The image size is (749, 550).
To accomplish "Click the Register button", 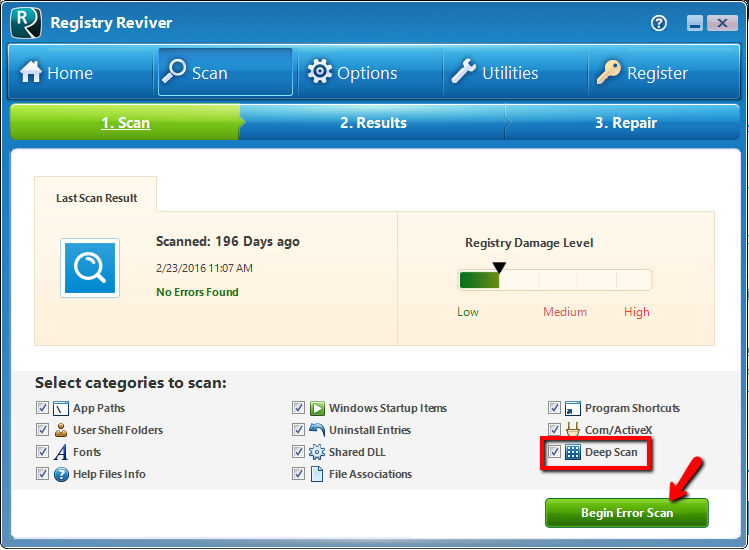I will 642,73.
